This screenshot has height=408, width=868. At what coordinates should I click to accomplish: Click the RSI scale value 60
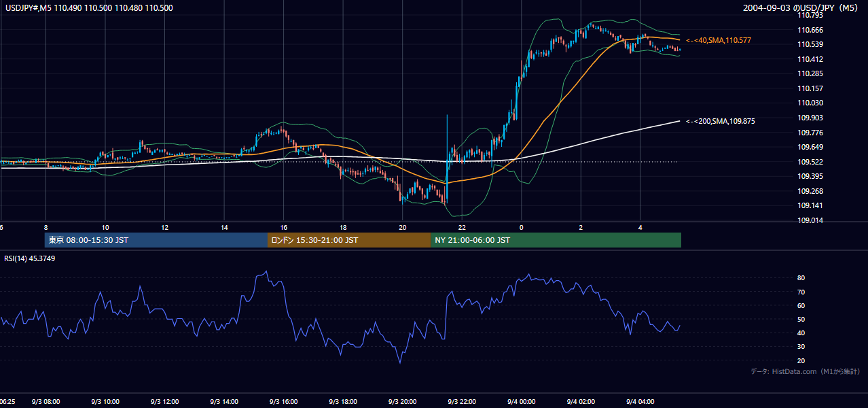(801, 305)
